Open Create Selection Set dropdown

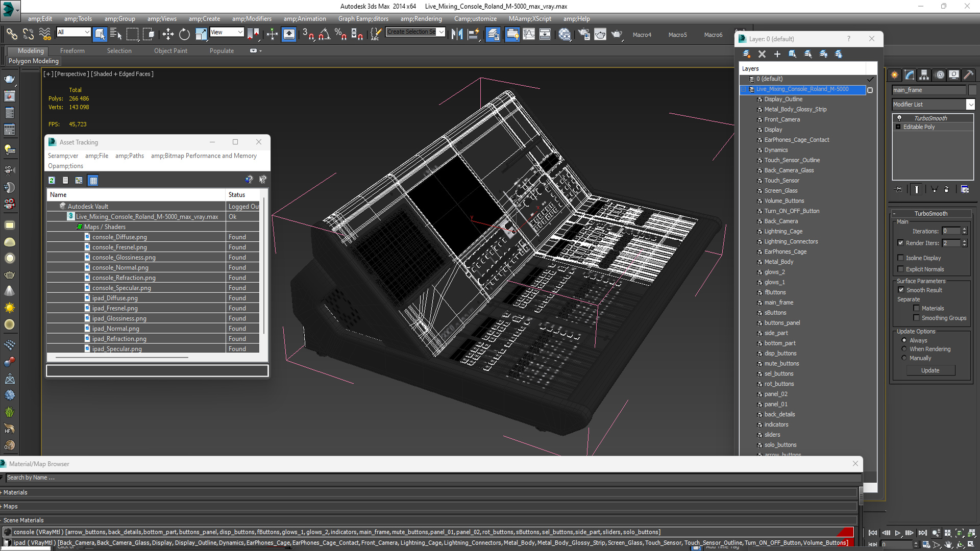tap(442, 32)
